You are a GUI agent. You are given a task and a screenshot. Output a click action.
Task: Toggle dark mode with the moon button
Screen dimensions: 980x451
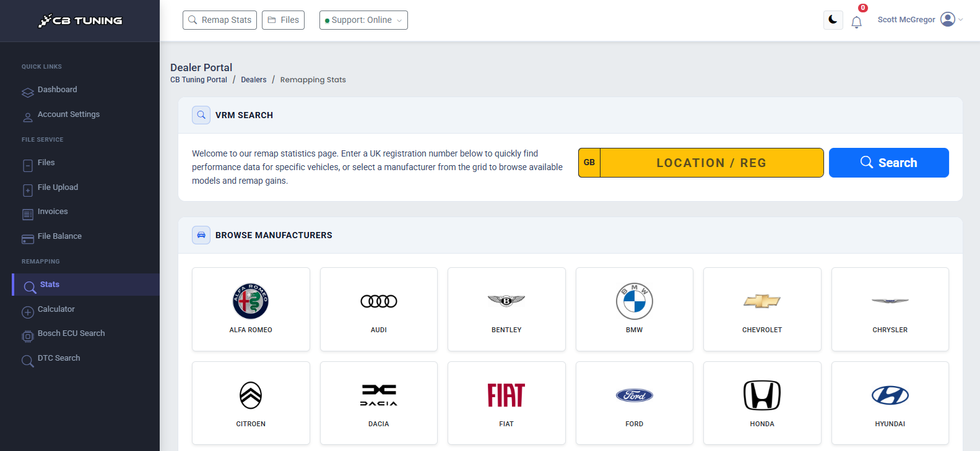[833, 20]
